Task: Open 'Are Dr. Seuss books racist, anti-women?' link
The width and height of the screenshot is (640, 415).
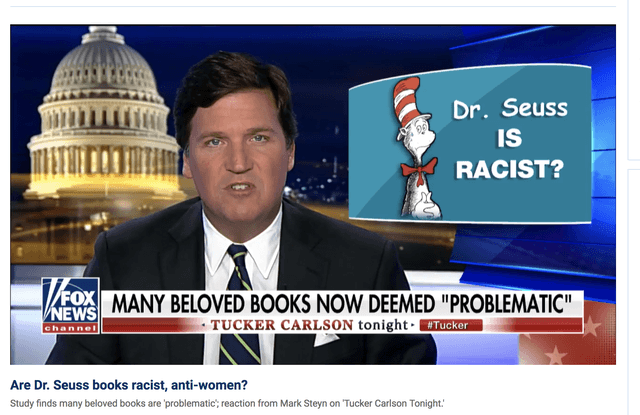Action: coord(129,385)
